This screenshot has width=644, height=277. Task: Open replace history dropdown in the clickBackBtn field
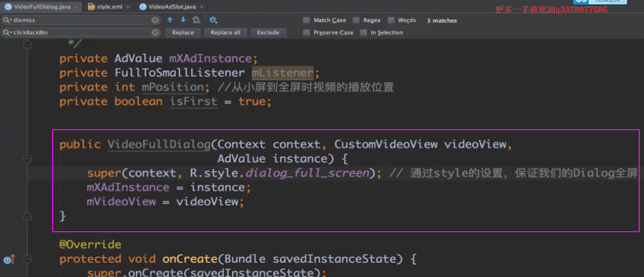click(7, 32)
